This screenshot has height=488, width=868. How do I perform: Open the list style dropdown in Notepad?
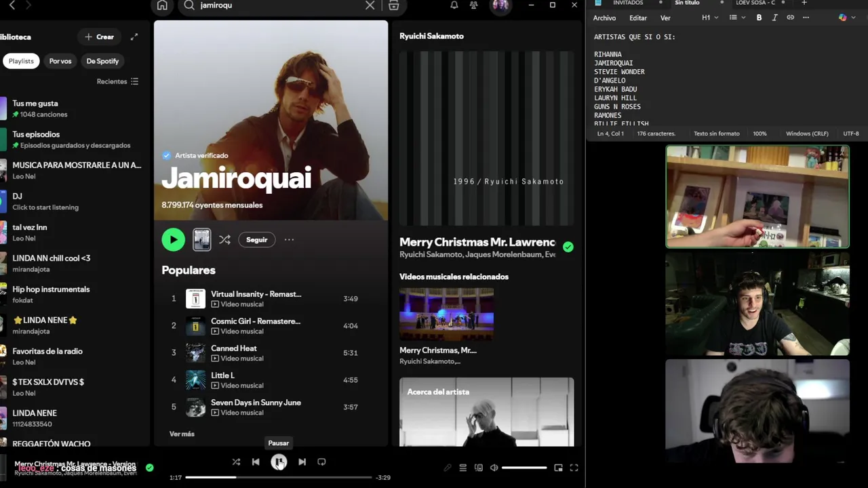pos(736,18)
